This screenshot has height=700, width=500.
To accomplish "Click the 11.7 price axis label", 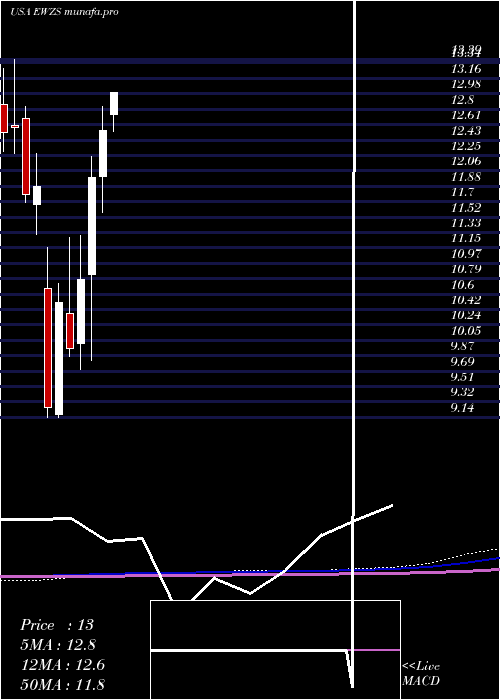I will point(462,192).
